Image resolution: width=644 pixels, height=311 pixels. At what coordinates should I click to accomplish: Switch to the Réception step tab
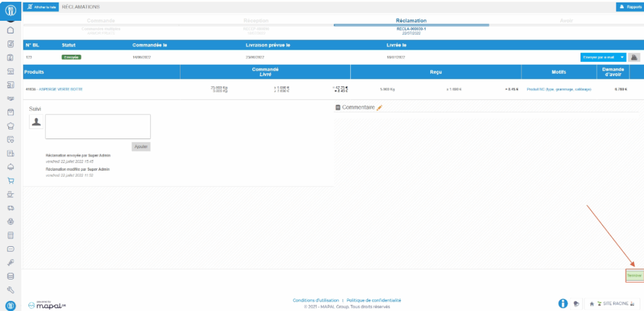[256, 21]
